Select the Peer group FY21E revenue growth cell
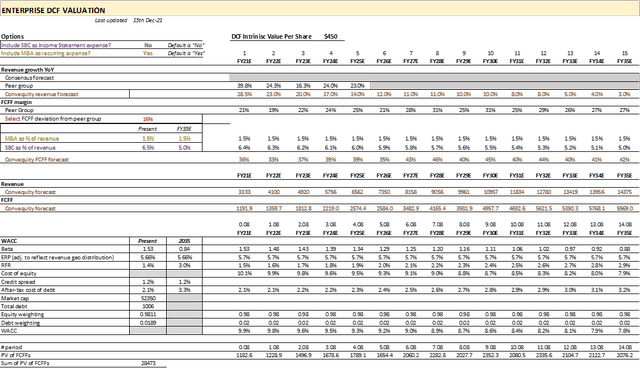This screenshot has width=640, height=368. [244, 86]
